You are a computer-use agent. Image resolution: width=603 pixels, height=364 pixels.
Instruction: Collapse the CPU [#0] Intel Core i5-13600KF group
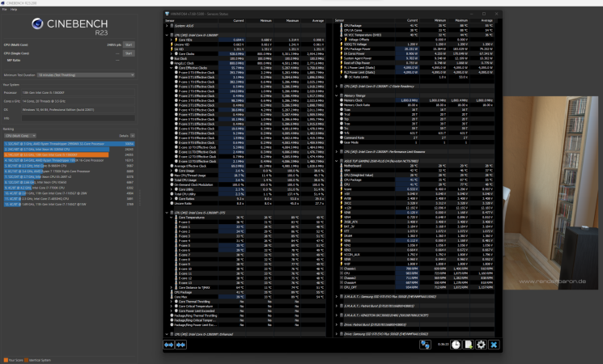[x=167, y=35]
